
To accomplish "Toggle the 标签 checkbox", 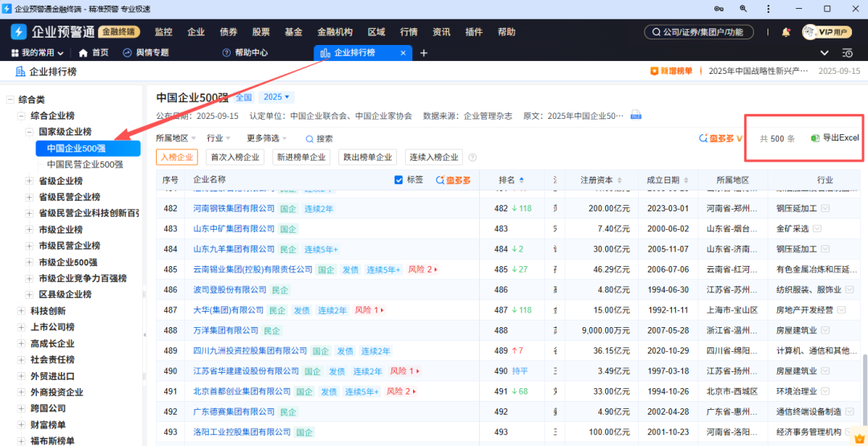I will click(x=399, y=180).
